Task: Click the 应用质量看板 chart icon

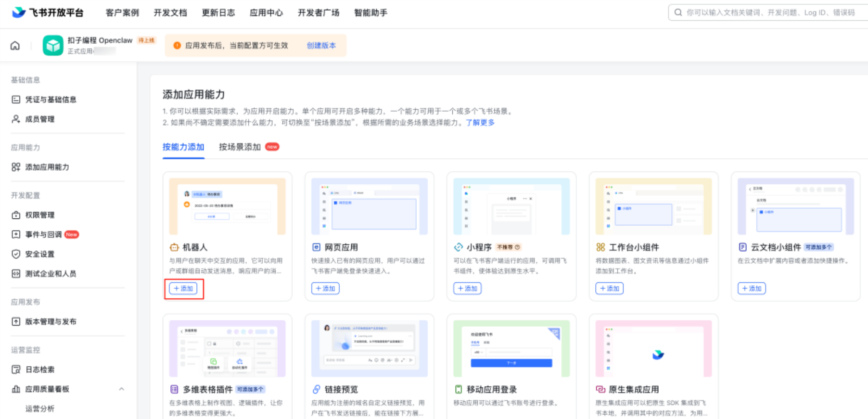Action: point(16,389)
